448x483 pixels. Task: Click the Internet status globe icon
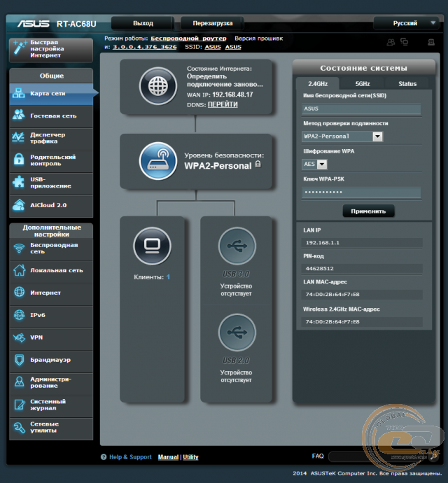point(158,86)
